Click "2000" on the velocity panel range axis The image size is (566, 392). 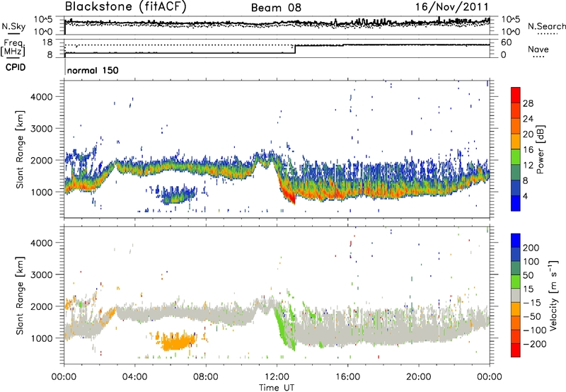[41, 306]
